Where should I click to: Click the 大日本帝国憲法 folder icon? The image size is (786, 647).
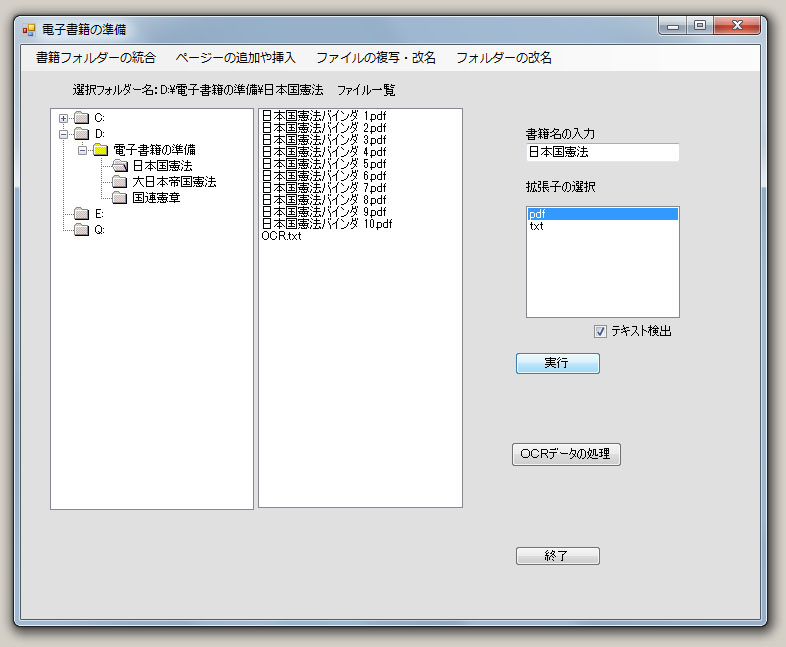[x=120, y=182]
